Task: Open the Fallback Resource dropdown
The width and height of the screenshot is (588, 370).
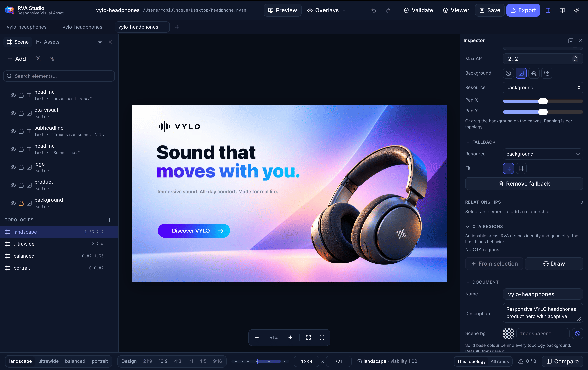Action: 543,154
